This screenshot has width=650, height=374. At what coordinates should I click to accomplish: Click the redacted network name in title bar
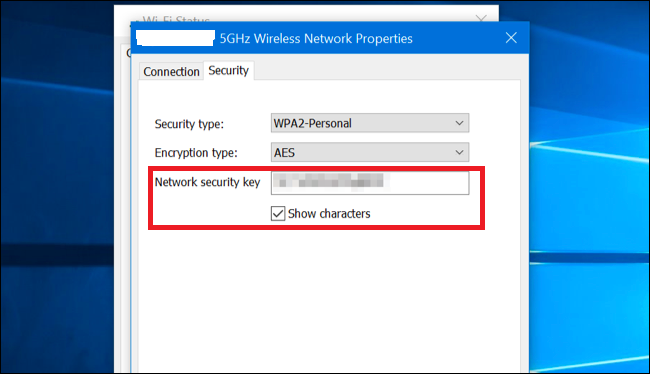[x=175, y=38]
